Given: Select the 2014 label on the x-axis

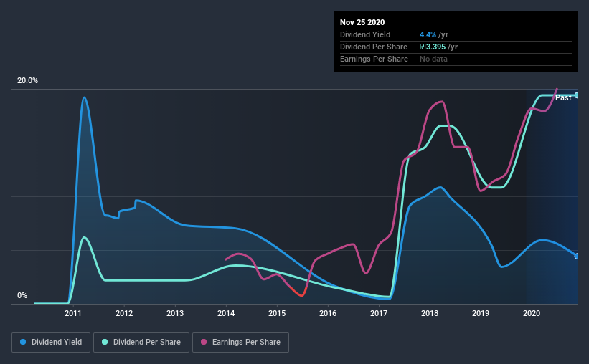Looking at the screenshot, I should (x=226, y=313).
